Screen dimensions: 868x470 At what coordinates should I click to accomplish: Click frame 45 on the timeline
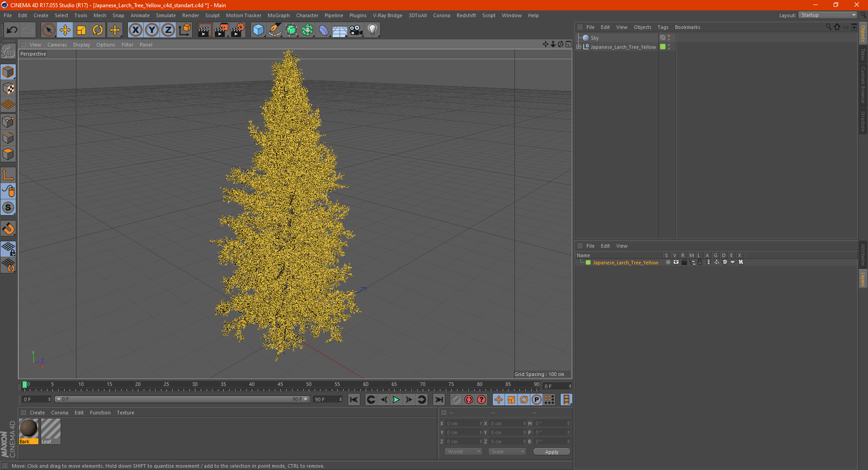[280, 385]
